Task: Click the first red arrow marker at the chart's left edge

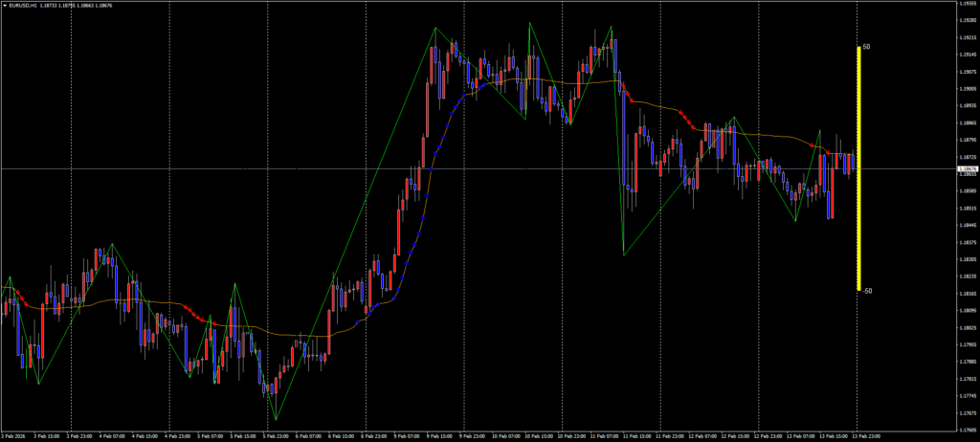Action: (x=18, y=291)
